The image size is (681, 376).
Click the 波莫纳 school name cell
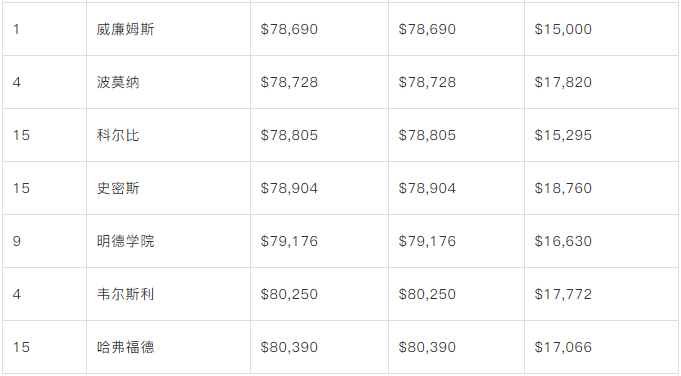(x=169, y=82)
